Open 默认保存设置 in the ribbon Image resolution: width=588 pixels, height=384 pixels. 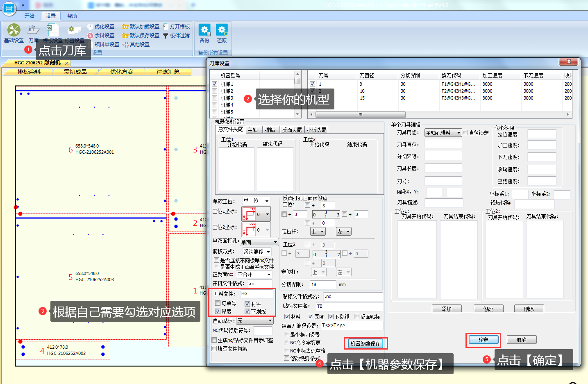pyautogui.click(x=141, y=36)
